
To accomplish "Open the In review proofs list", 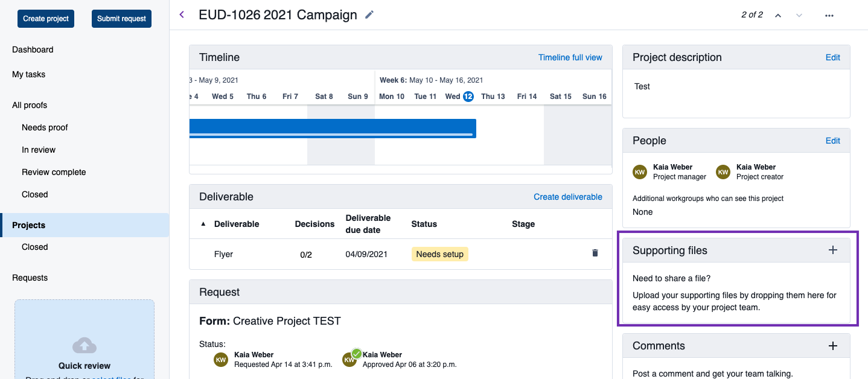I will (39, 150).
